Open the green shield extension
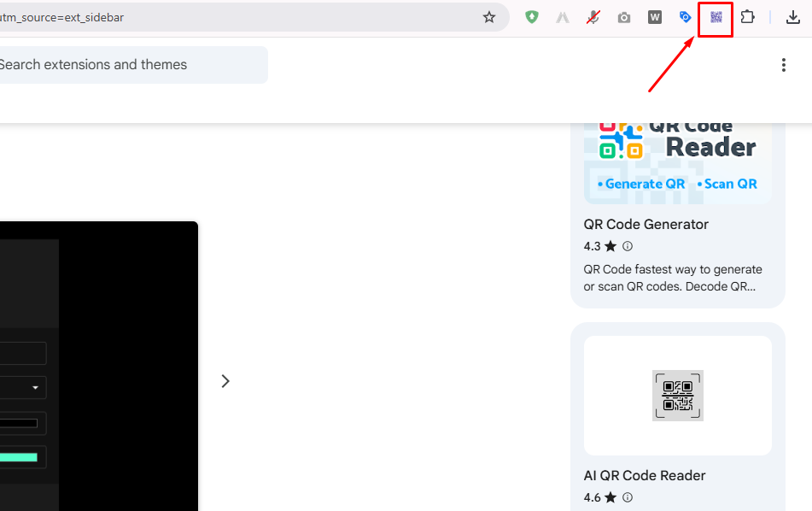 [x=531, y=17]
